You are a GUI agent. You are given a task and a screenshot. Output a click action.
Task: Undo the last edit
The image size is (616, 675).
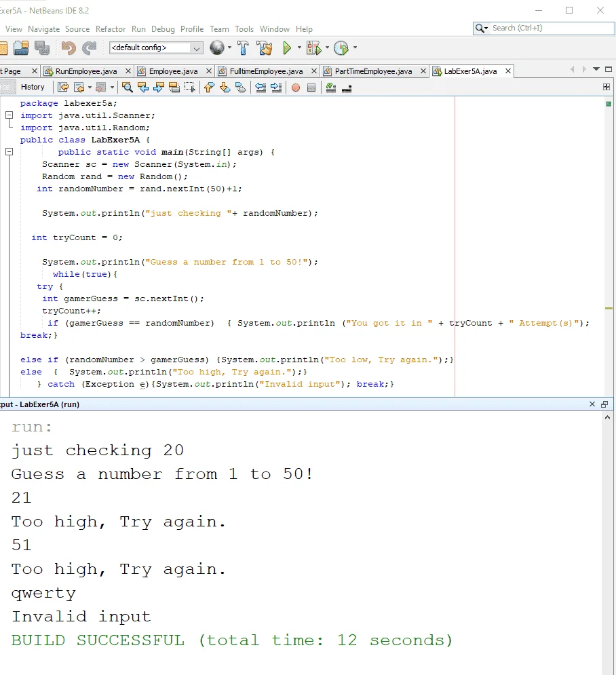69,47
